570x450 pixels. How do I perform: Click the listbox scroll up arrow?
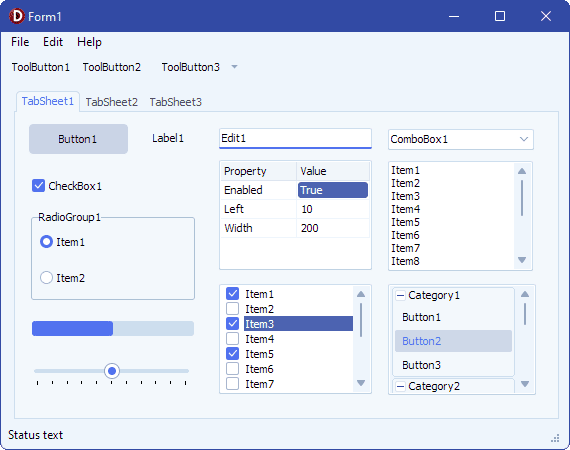pyautogui.click(x=522, y=171)
